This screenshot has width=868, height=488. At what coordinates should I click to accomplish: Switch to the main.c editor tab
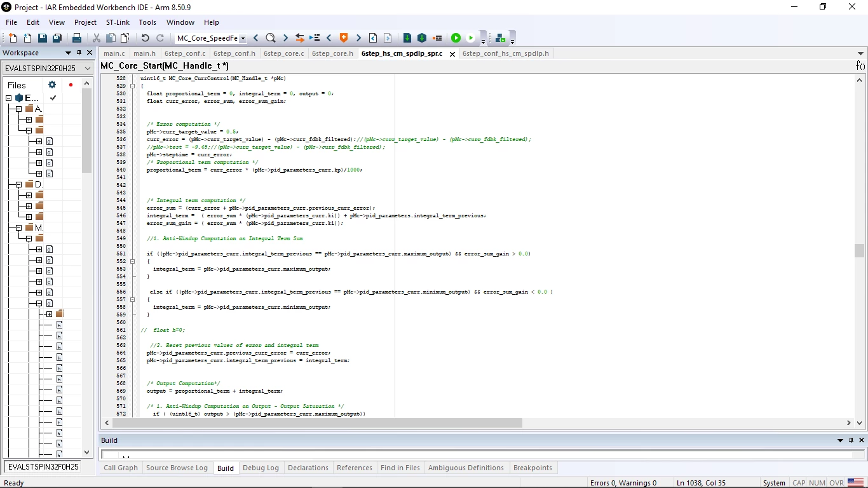(x=114, y=53)
